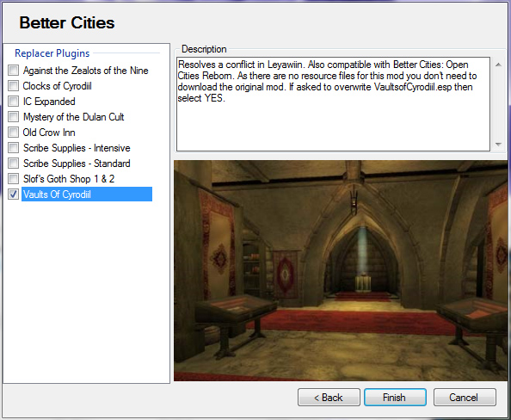
Task: Enable Scribe Supplies - Standard checkbox
Action: pos(14,163)
